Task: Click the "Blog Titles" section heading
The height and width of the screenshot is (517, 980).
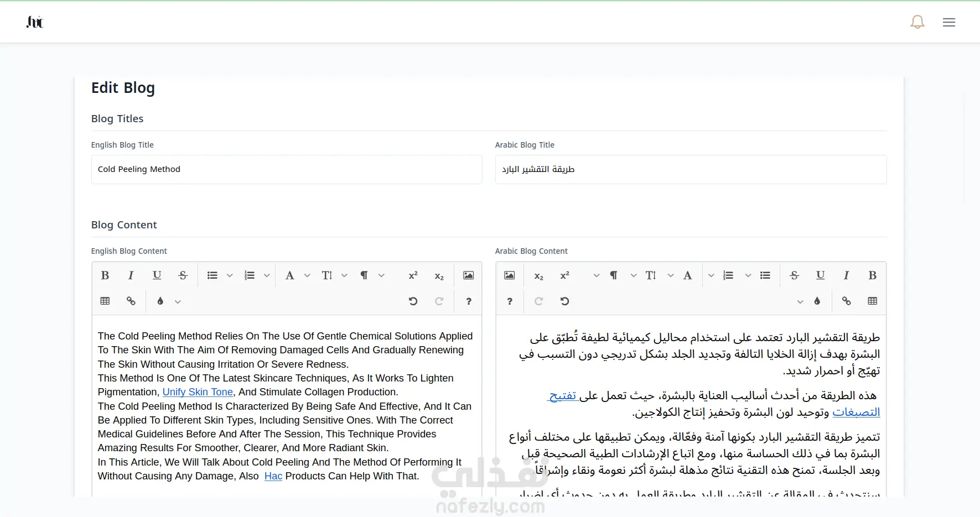Action: (117, 119)
